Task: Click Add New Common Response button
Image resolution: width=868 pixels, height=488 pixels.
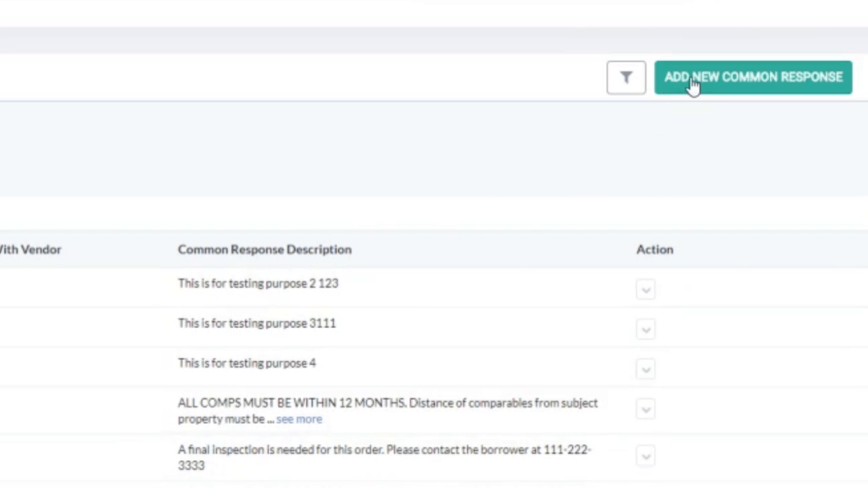Action: pos(753,77)
